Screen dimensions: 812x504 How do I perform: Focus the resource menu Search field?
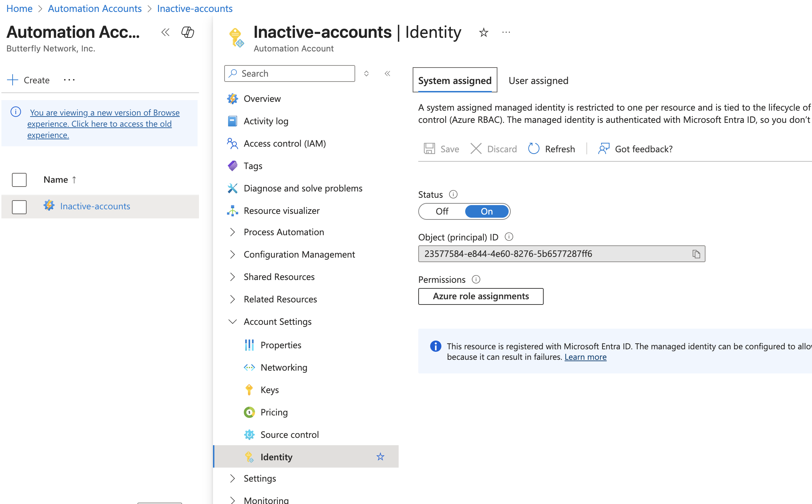click(290, 73)
